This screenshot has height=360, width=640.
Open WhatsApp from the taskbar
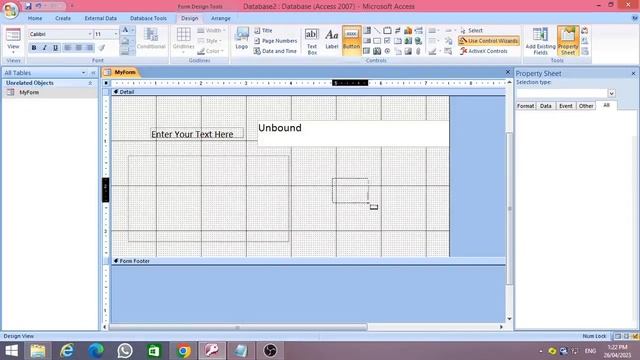[125, 351]
